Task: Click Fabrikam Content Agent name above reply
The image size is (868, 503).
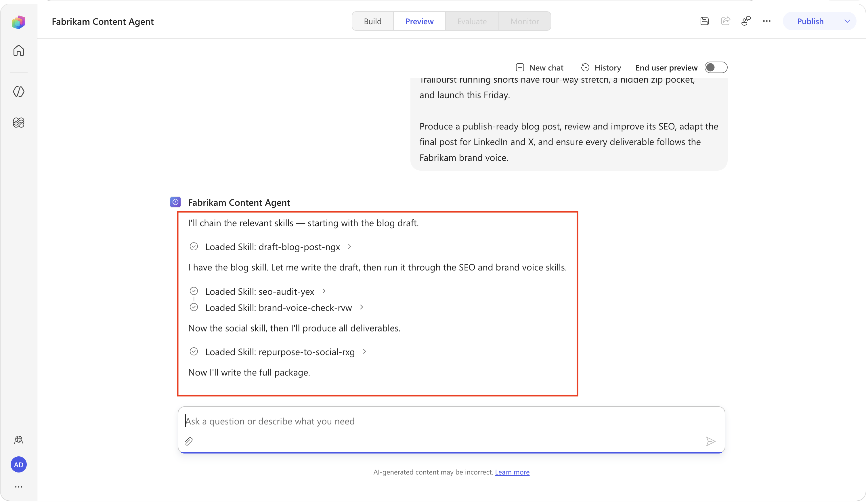Action: tap(239, 203)
